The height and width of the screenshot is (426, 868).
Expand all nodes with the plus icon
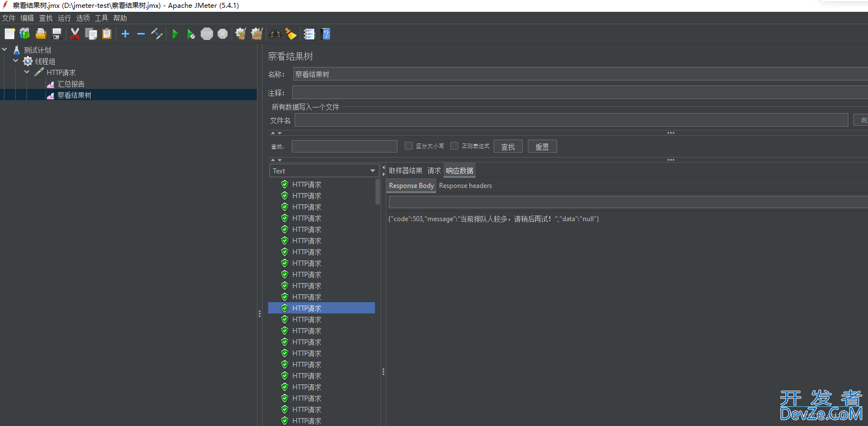125,34
